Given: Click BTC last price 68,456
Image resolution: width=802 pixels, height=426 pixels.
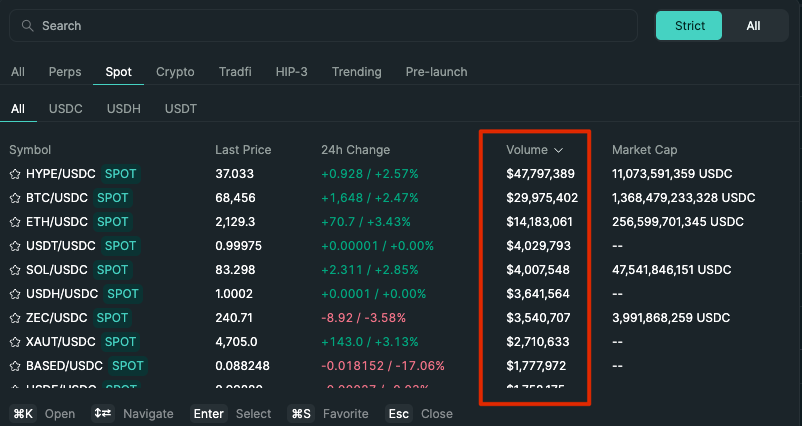Looking at the screenshot, I should (235, 198).
